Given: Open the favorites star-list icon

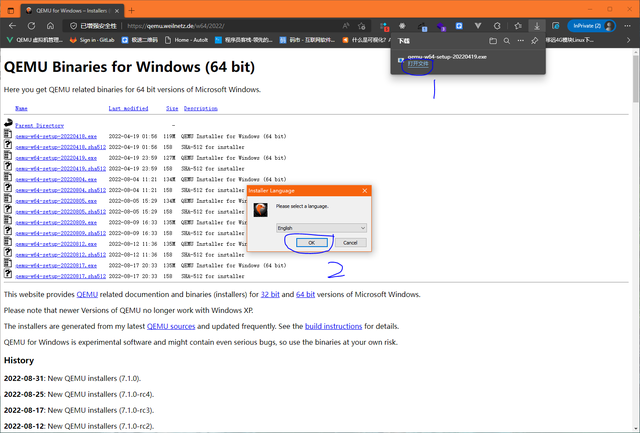Looking at the screenshot, I should [518, 26].
